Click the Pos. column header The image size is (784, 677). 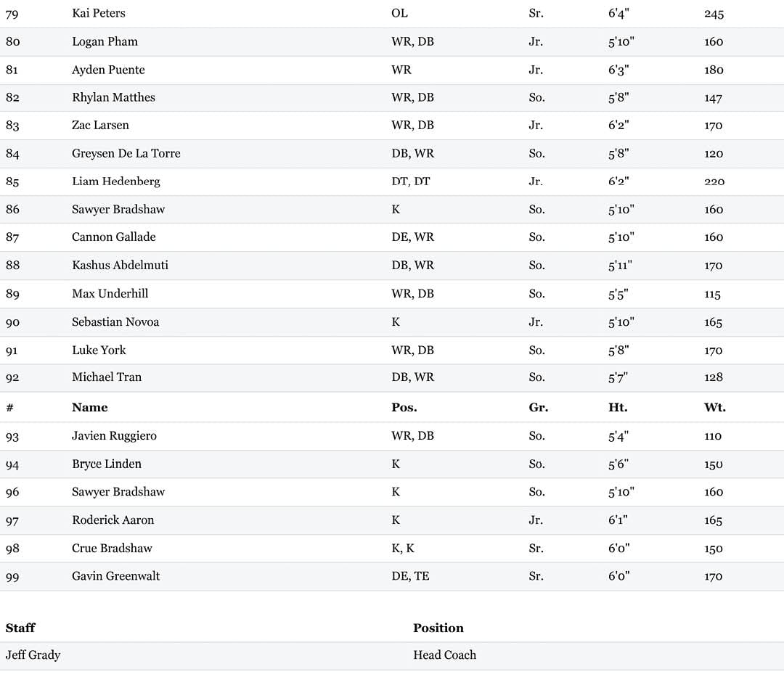click(404, 407)
